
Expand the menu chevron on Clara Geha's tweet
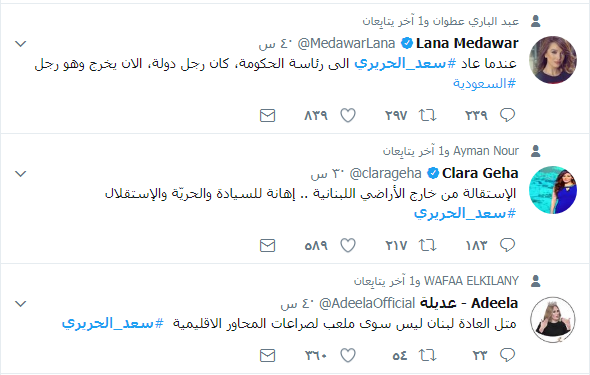tap(20, 173)
